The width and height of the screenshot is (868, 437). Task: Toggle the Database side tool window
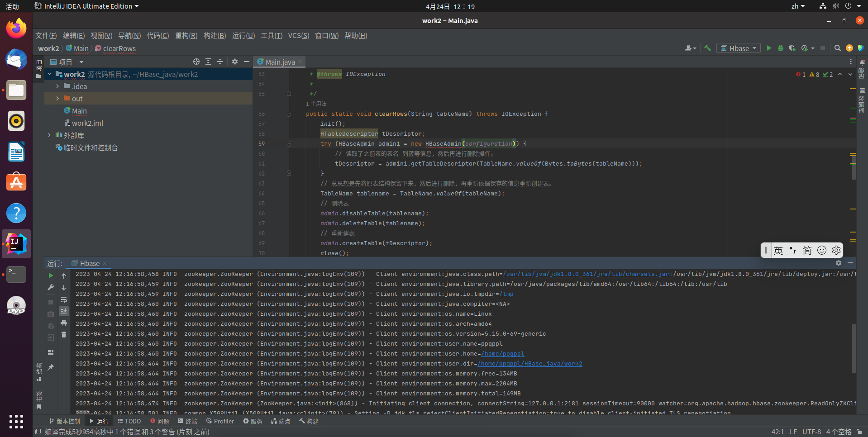862,100
